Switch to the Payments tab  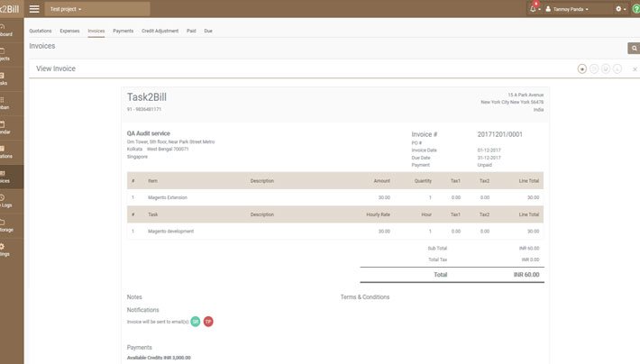(123, 31)
